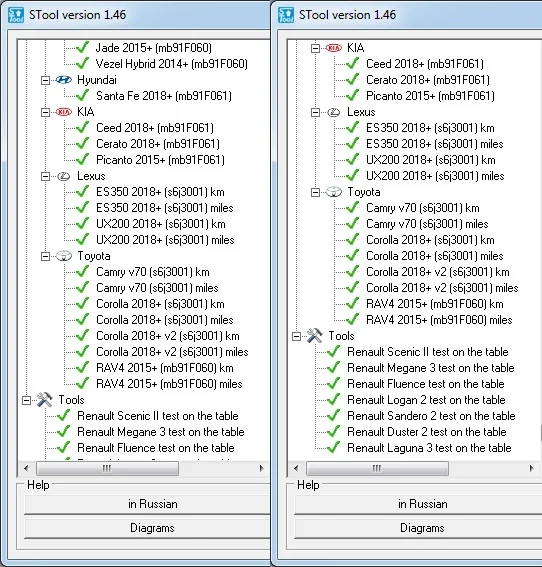
Task: Select ES350 2018+ (s6j3001) miles in right window
Action: click(x=434, y=144)
